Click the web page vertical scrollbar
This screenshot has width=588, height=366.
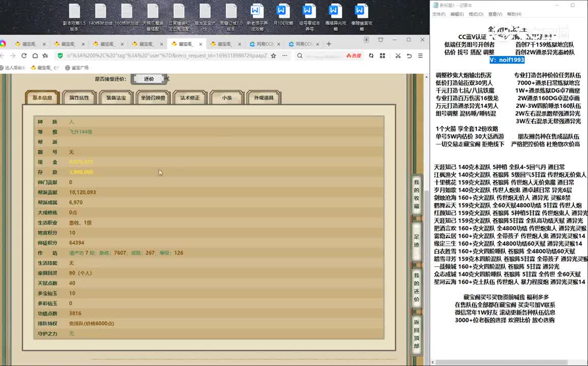pyautogui.click(x=426, y=219)
